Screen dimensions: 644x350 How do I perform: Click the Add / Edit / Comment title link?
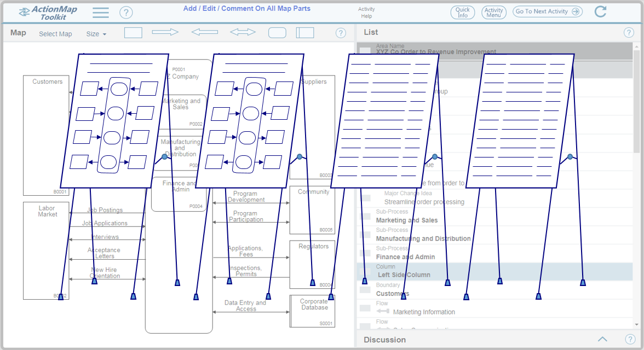[246, 8]
